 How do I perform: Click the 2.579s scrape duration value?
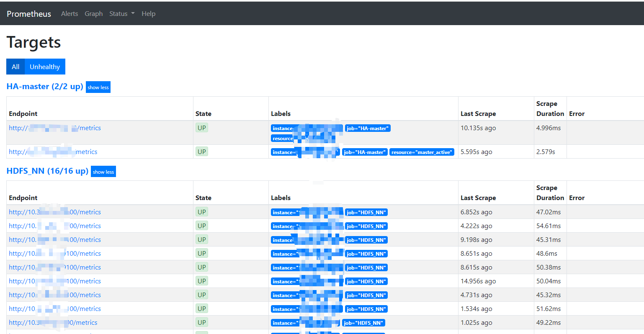[x=546, y=152]
